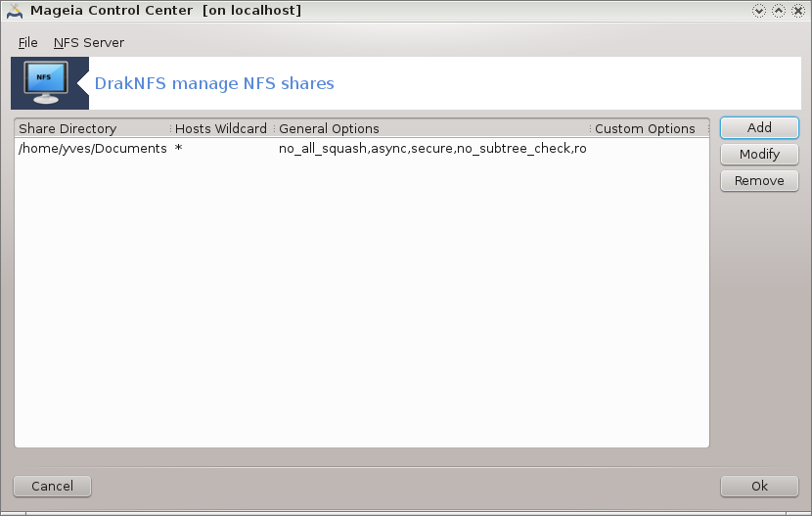Screen dimensions: 812x516
Task: Click the no_all_squash general options cell
Action: click(432, 149)
